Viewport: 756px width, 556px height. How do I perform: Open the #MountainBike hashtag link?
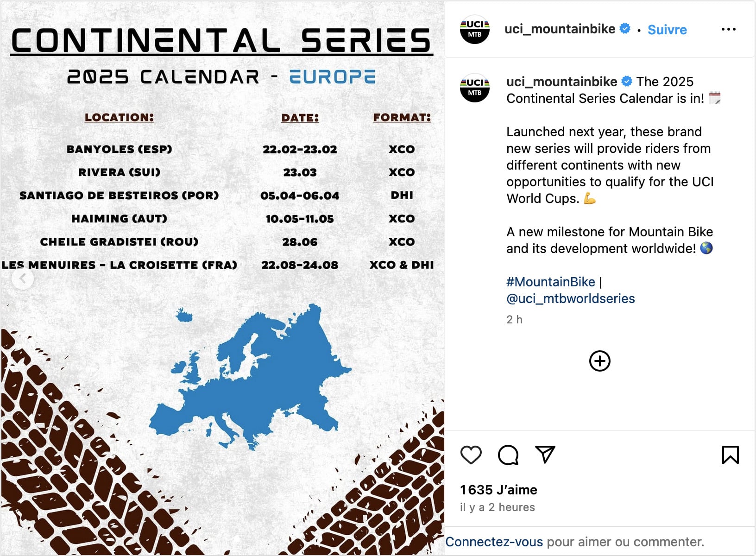tap(550, 282)
